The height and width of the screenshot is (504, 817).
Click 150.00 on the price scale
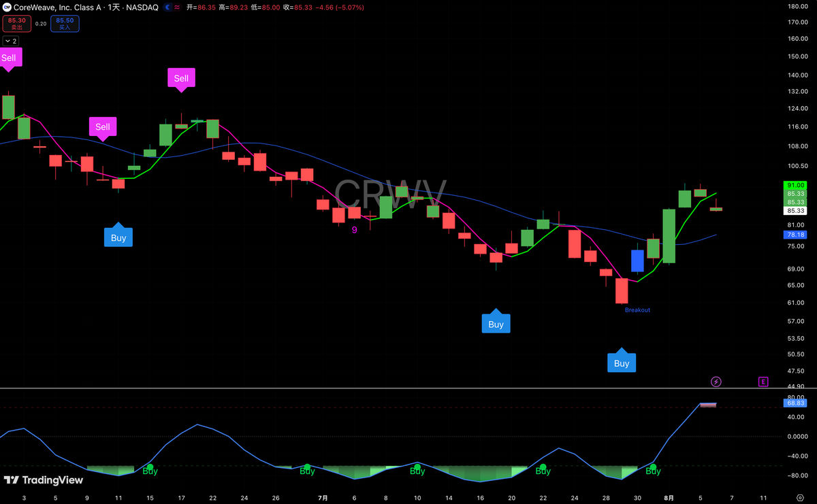tap(797, 56)
